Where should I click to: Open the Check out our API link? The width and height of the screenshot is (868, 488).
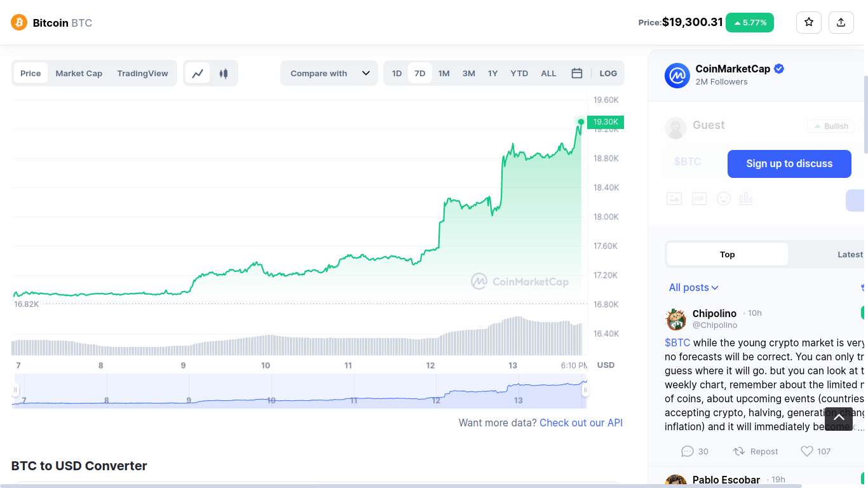click(x=581, y=423)
